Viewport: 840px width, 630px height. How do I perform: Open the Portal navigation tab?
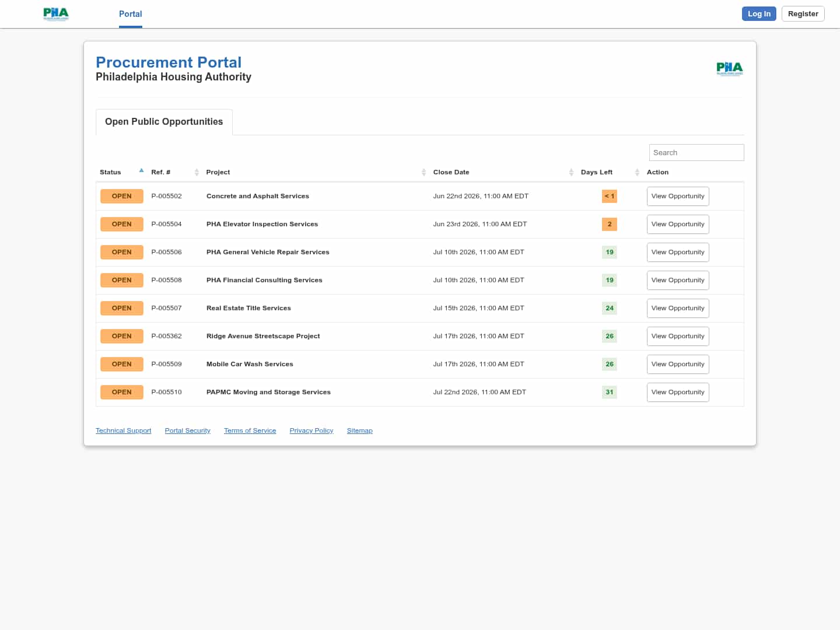131,14
